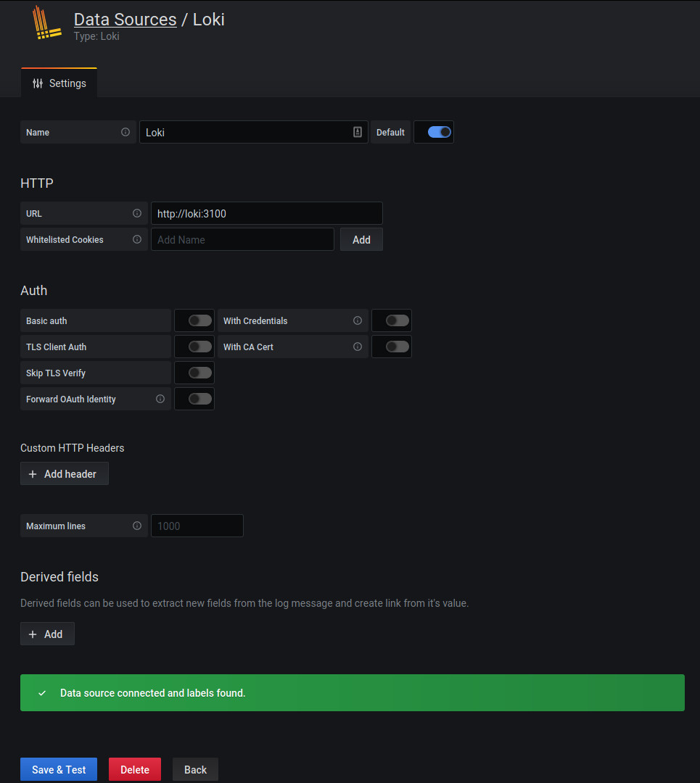Follow the Data Sources breadcrumb link
This screenshot has width=700, height=783.
pos(125,20)
